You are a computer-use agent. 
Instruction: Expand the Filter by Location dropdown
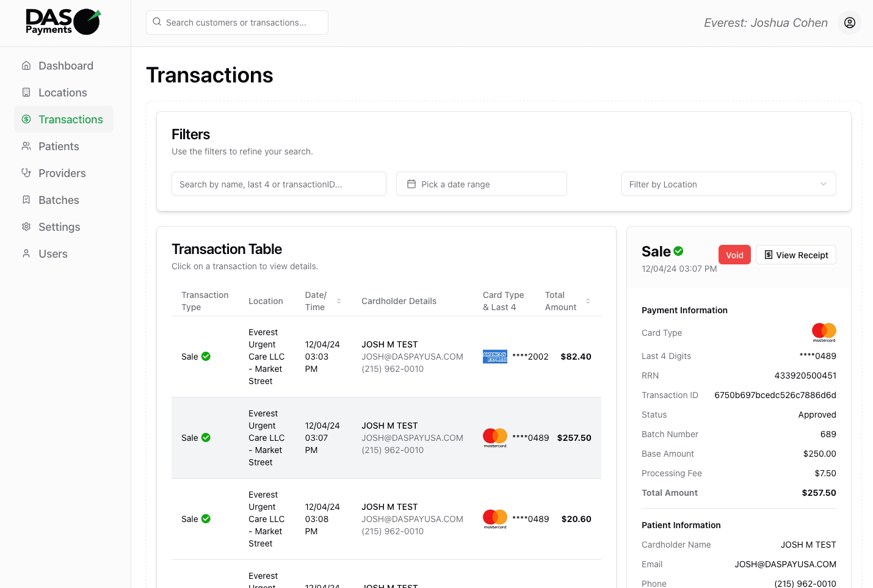pyautogui.click(x=728, y=184)
